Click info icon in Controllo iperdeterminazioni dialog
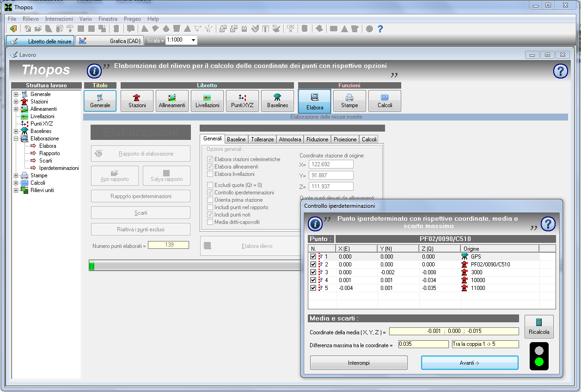 (x=315, y=224)
